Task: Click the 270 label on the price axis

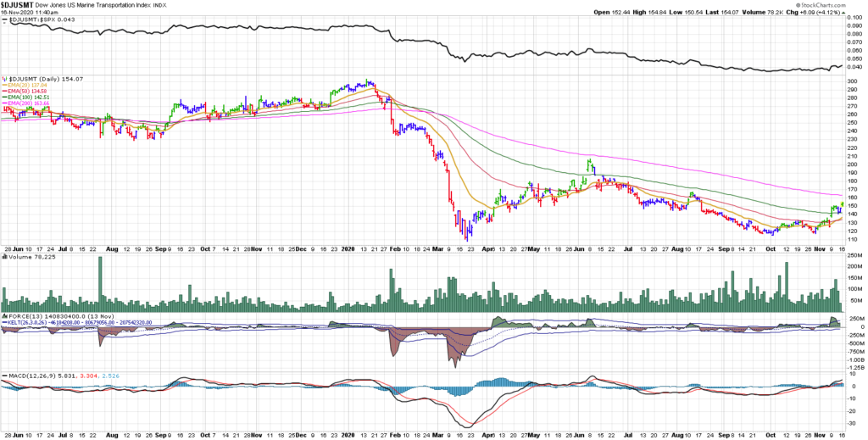Action: pyautogui.click(x=853, y=106)
